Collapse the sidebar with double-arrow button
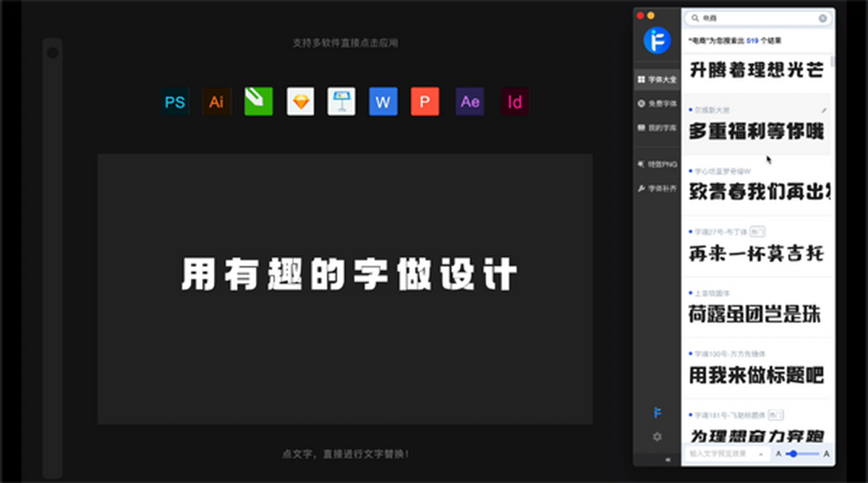The image size is (868, 483). (667, 459)
